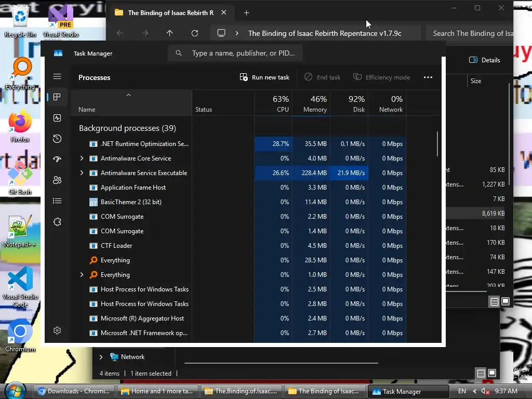Expand the address bar path chevron

[237, 33]
